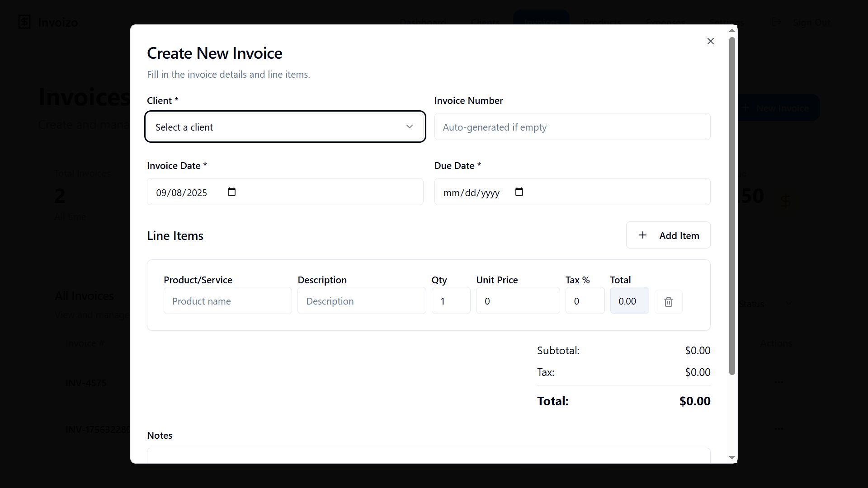This screenshot has height=488, width=868.
Task: Click the scroll up arrow of dialog
Action: (732, 31)
